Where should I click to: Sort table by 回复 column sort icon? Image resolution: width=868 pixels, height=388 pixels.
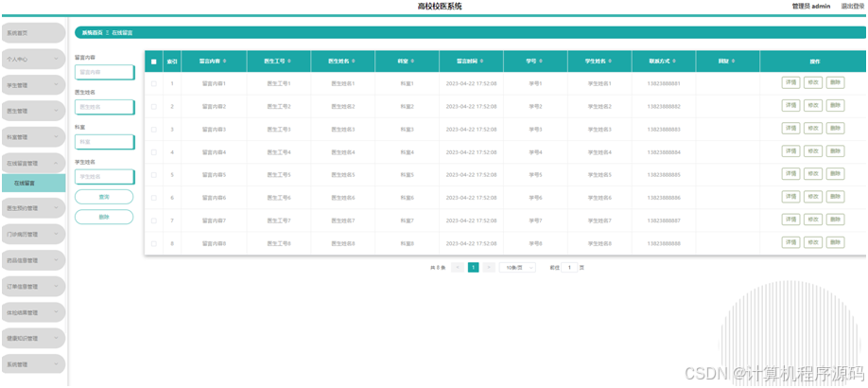click(734, 62)
